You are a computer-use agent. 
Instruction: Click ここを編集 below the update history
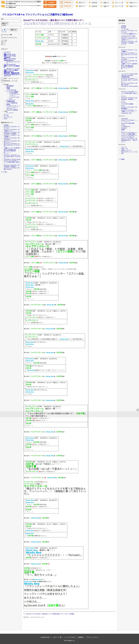tap(121, 159)
